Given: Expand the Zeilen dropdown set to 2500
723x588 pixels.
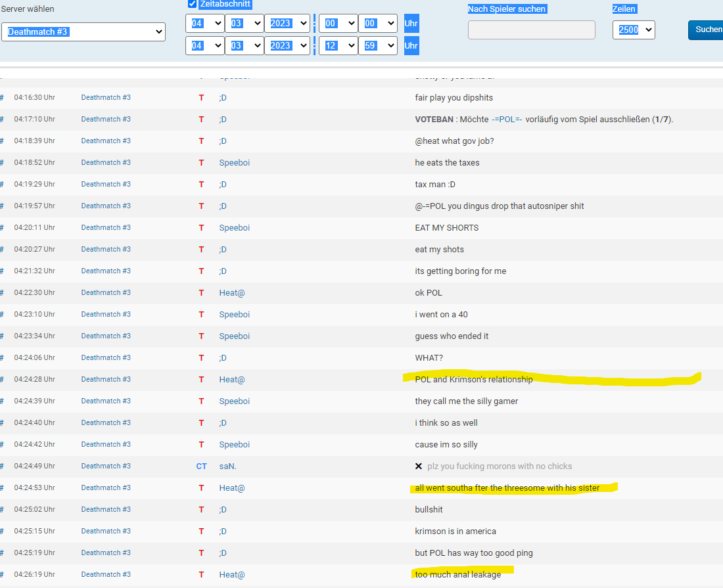Looking at the screenshot, I should 634,30.
